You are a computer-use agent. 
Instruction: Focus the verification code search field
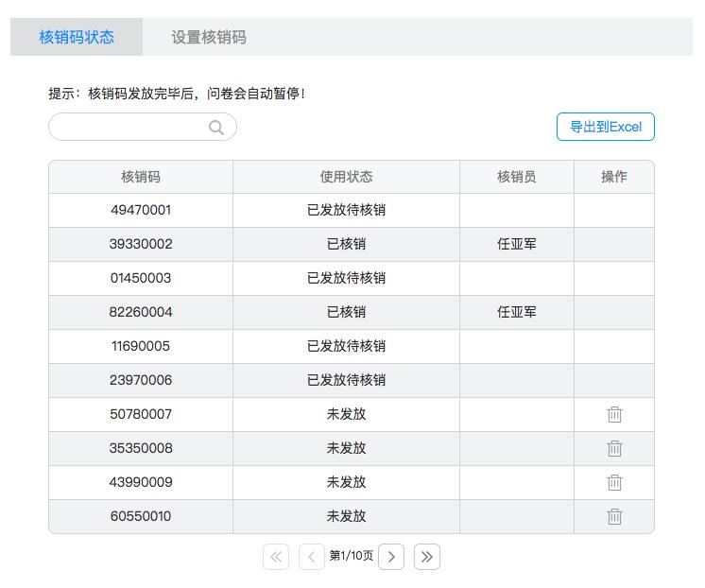point(143,127)
